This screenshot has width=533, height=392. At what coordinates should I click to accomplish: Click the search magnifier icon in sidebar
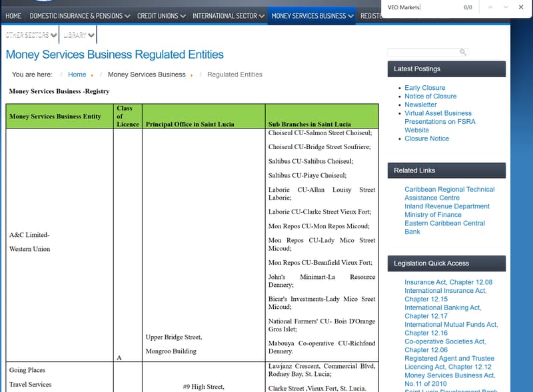pyautogui.click(x=462, y=52)
